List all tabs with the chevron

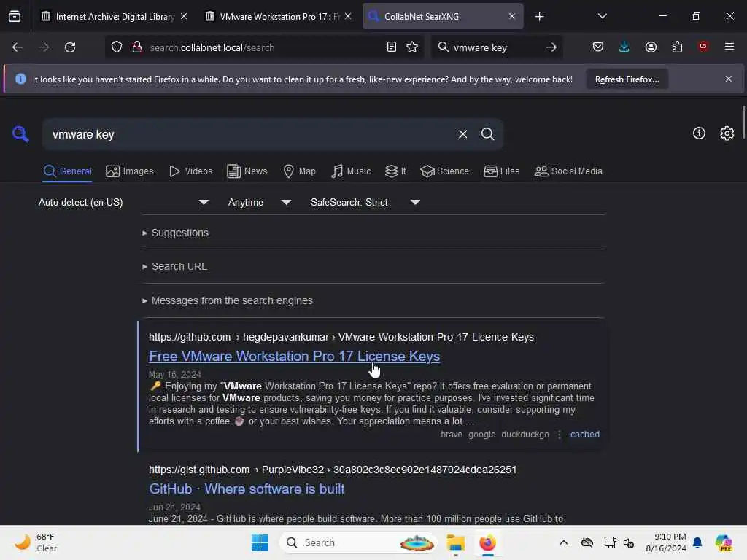coord(602,16)
